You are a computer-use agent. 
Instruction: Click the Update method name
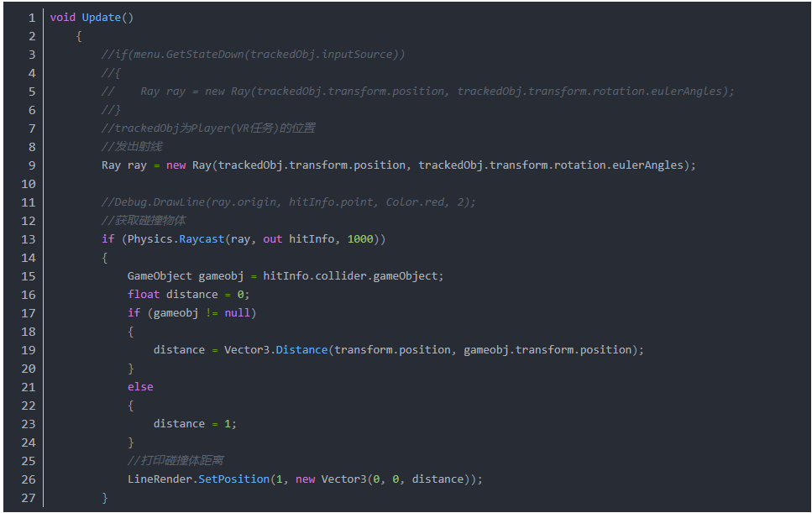tap(101, 18)
